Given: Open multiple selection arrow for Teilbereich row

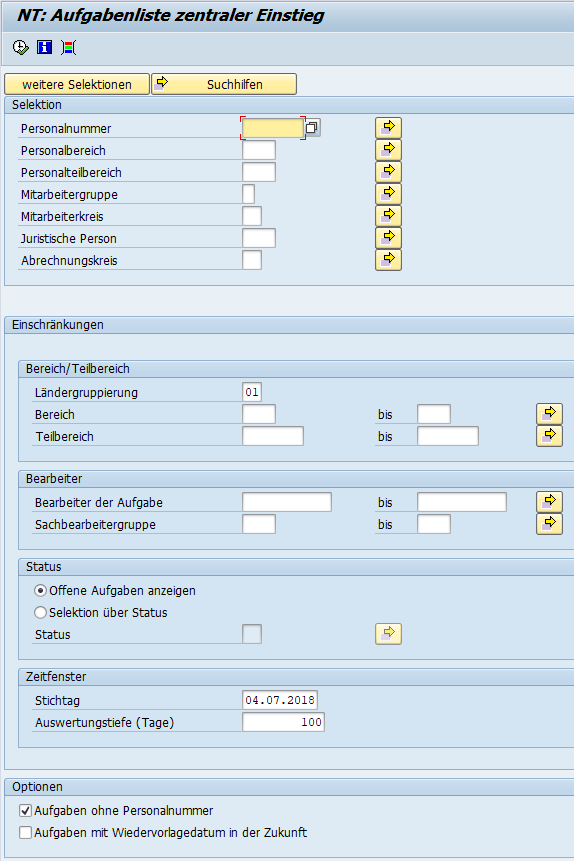Looking at the screenshot, I should tap(549, 436).
